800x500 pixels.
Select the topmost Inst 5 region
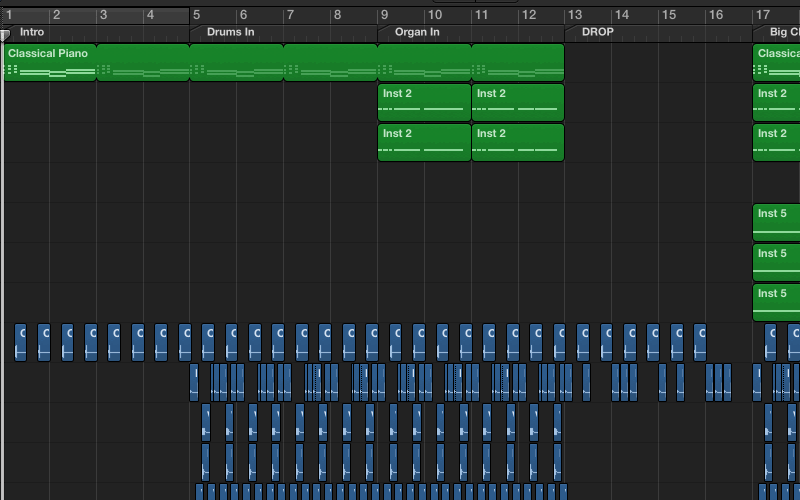(x=777, y=222)
